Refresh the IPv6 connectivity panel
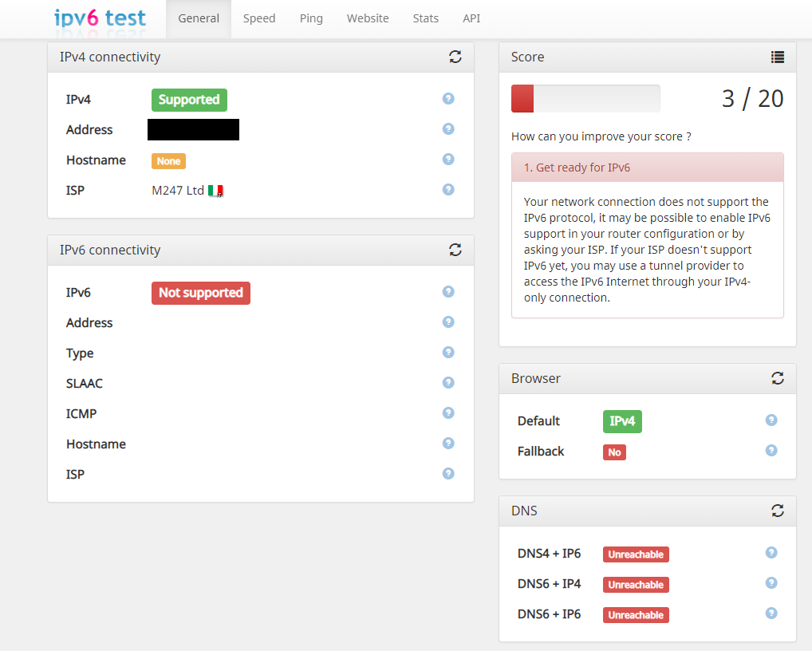 (455, 250)
